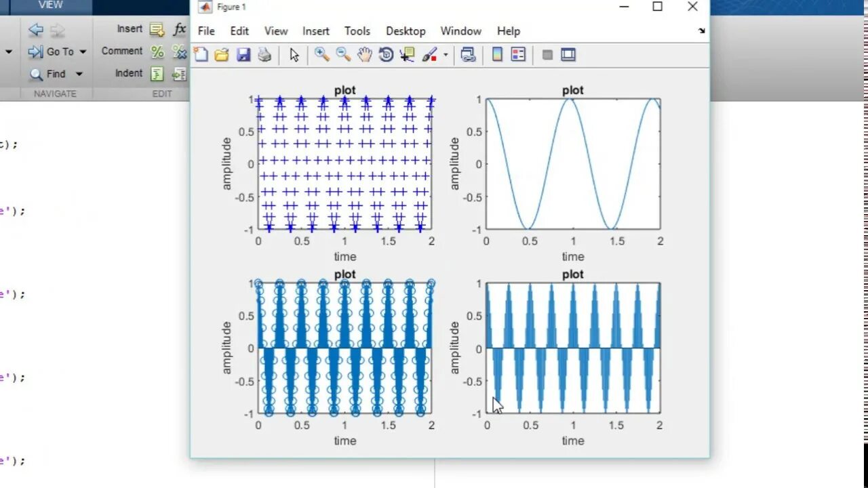Open the View menu in Figure 1

(x=276, y=31)
